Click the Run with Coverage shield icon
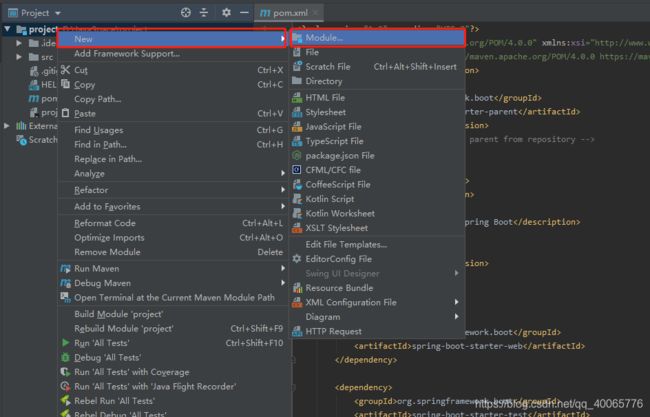This screenshot has width=650, height=417. coord(65,371)
